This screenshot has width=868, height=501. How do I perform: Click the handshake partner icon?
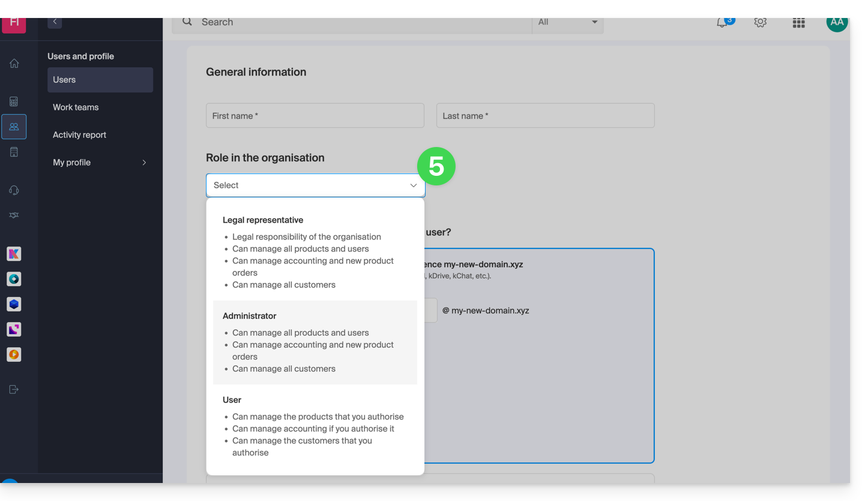14,215
